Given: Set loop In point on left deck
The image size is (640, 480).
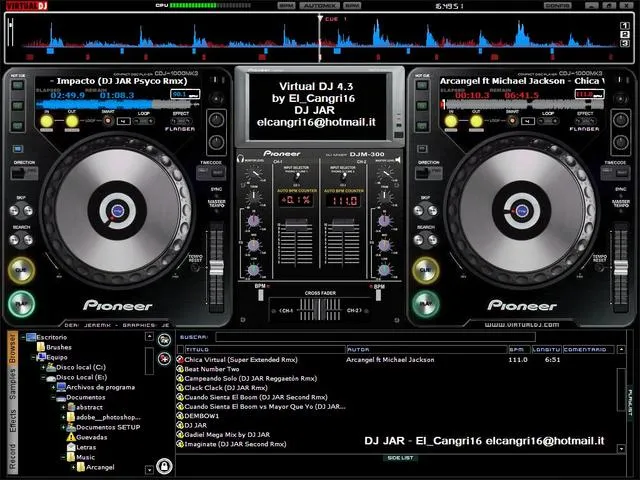Looking at the screenshot, I should click(x=47, y=121).
